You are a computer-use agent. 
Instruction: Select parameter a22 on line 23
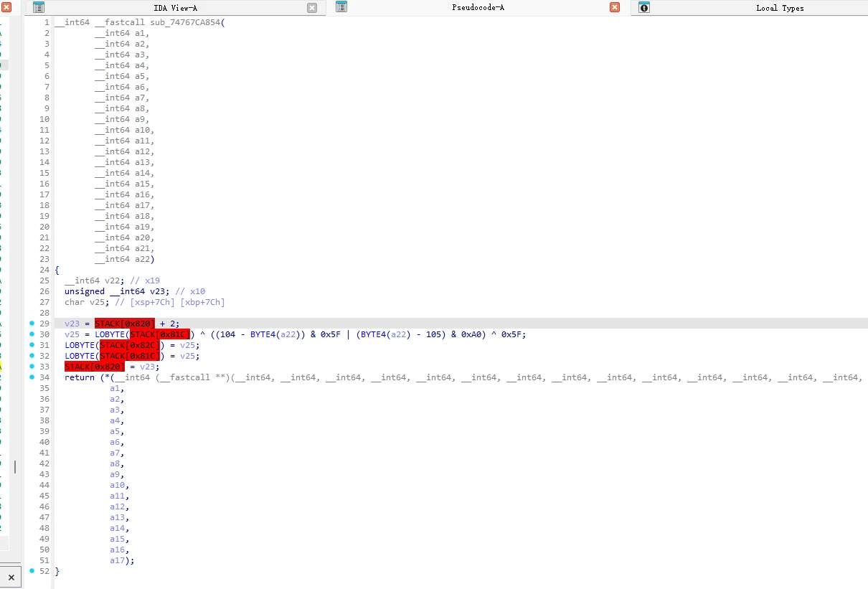142,259
